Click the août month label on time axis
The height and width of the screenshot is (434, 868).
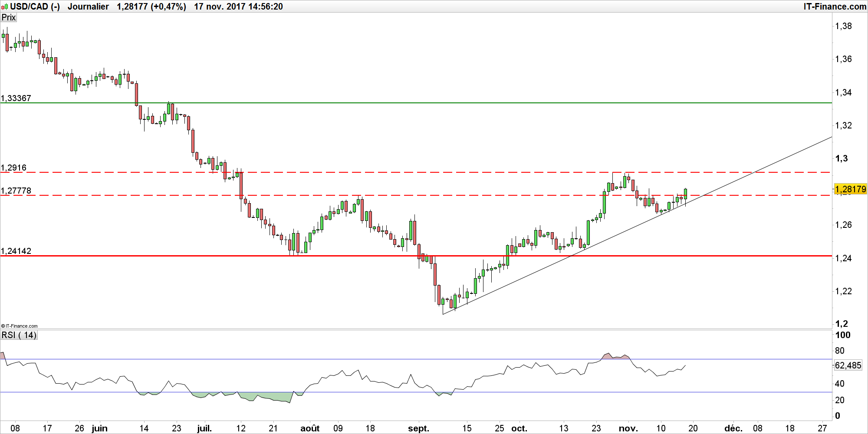tap(310, 428)
